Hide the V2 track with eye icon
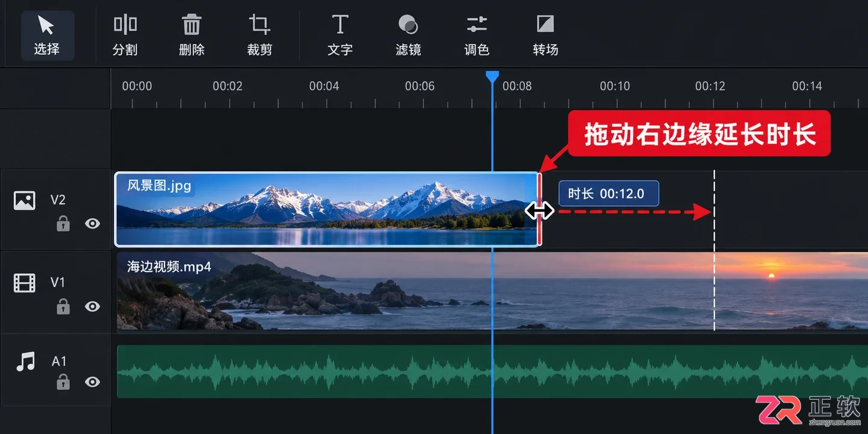 (92, 224)
